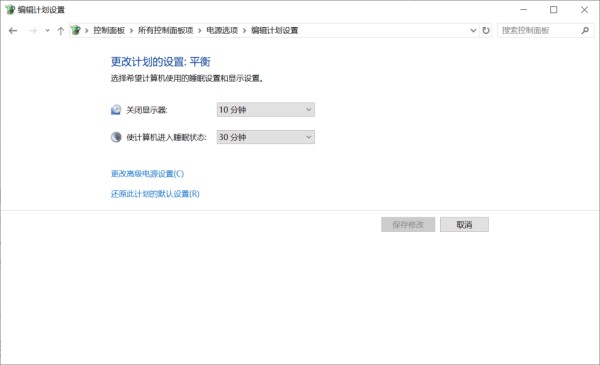Click the magnifier search icon
600x365 pixels.
tap(585, 30)
